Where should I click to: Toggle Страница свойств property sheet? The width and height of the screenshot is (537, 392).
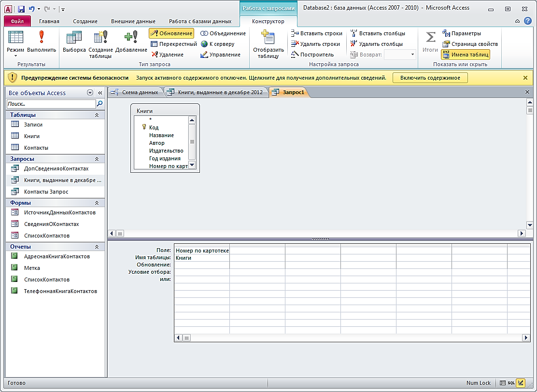tap(470, 44)
